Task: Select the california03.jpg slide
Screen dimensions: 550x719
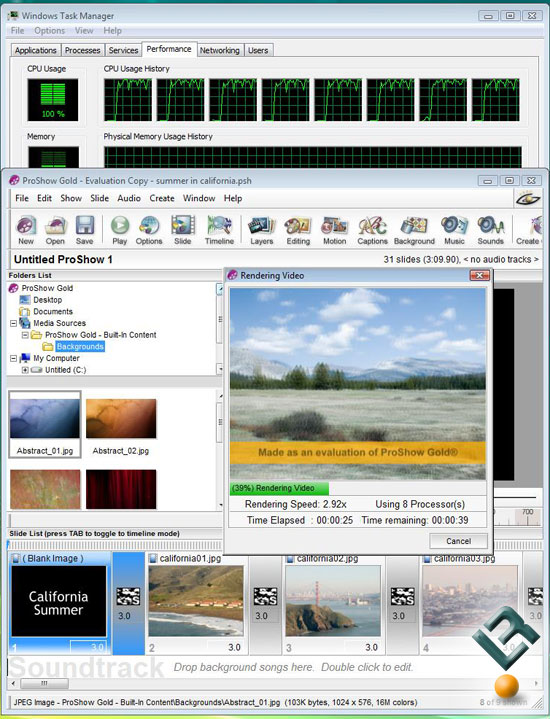Action: coord(470,603)
